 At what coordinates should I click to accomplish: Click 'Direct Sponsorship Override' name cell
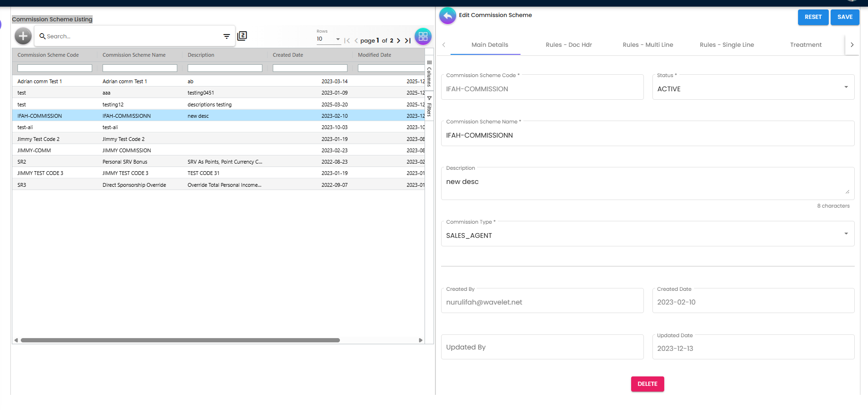tap(134, 185)
